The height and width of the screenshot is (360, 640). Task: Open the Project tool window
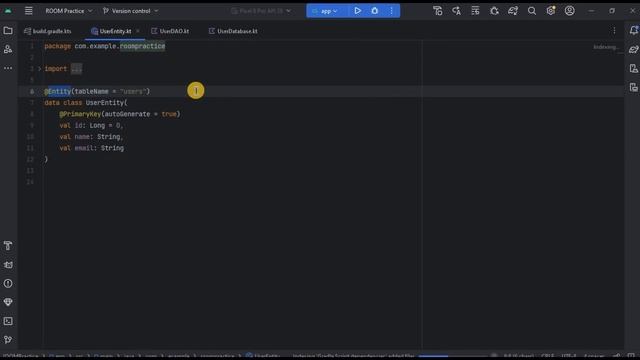click(8, 31)
